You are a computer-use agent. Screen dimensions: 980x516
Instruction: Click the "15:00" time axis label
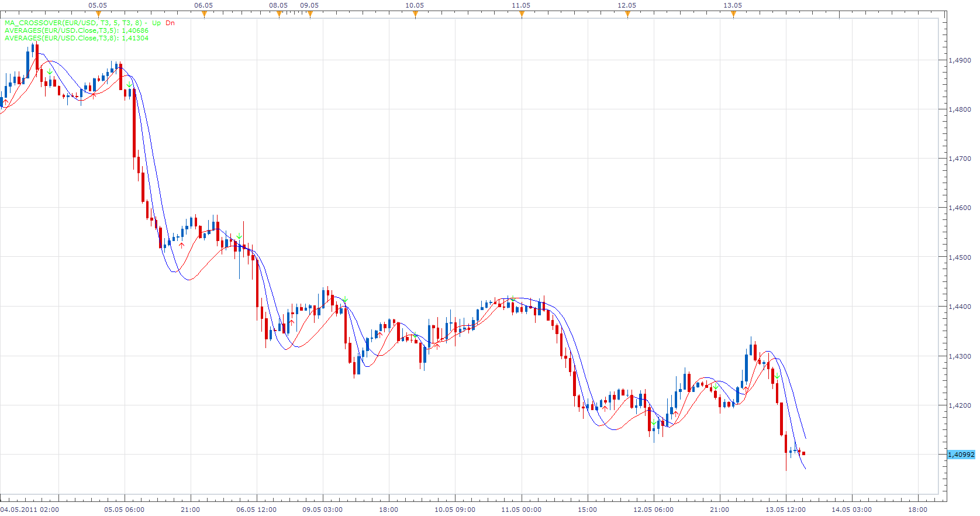[x=587, y=510]
